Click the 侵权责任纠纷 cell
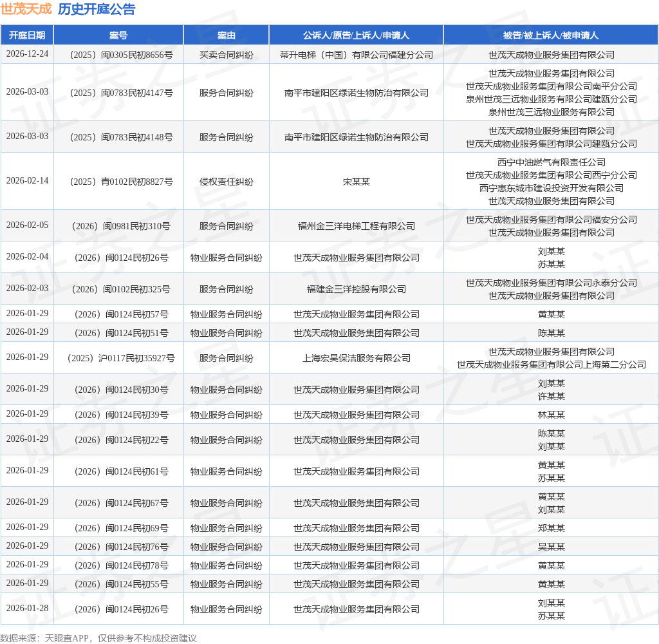The image size is (659, 644). [226, 182]
